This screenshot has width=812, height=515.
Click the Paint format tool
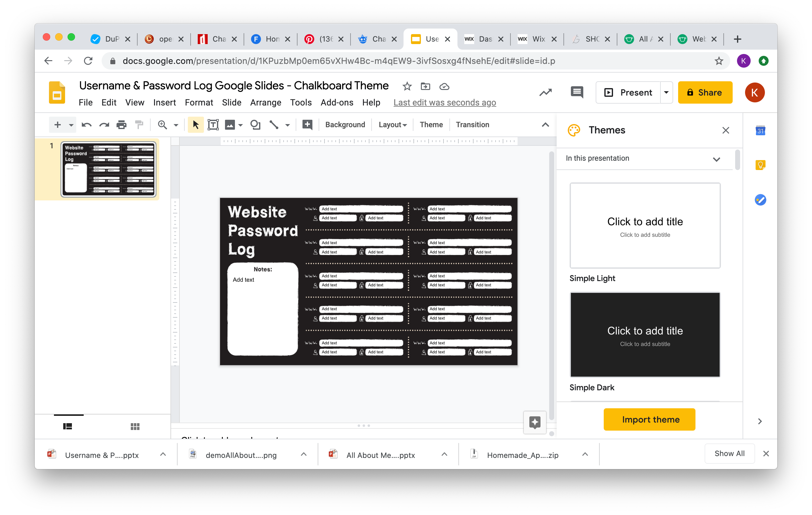click(139, 124)
